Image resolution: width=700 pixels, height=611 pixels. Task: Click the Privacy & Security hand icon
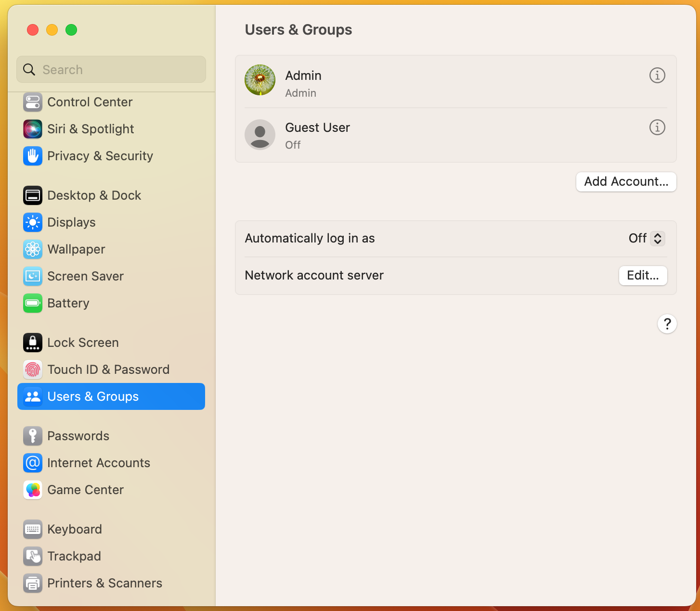click(x=33, y=156)
